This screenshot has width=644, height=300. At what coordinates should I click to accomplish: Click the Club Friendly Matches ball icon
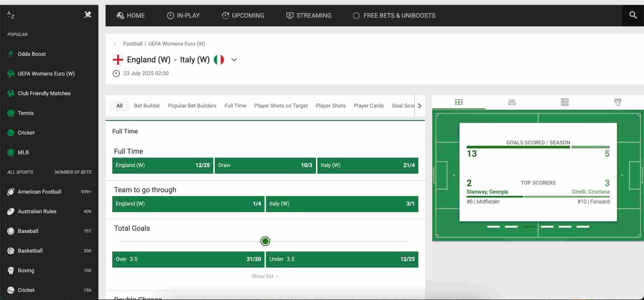click(x=11, y=93)
